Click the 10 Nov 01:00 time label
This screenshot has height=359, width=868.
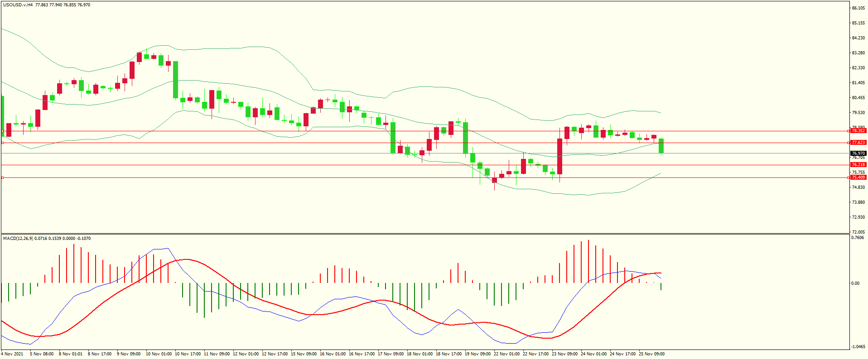[159, 354]
